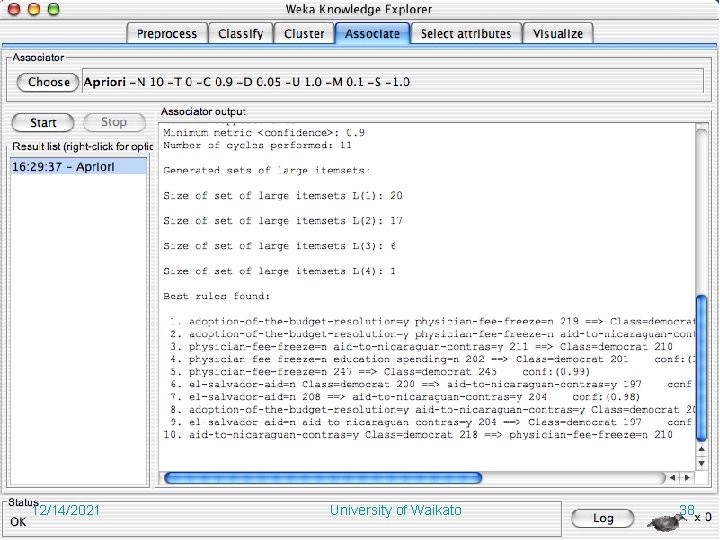
Task: Click the horizontal scroll right arrow
Action: [687, 478]
